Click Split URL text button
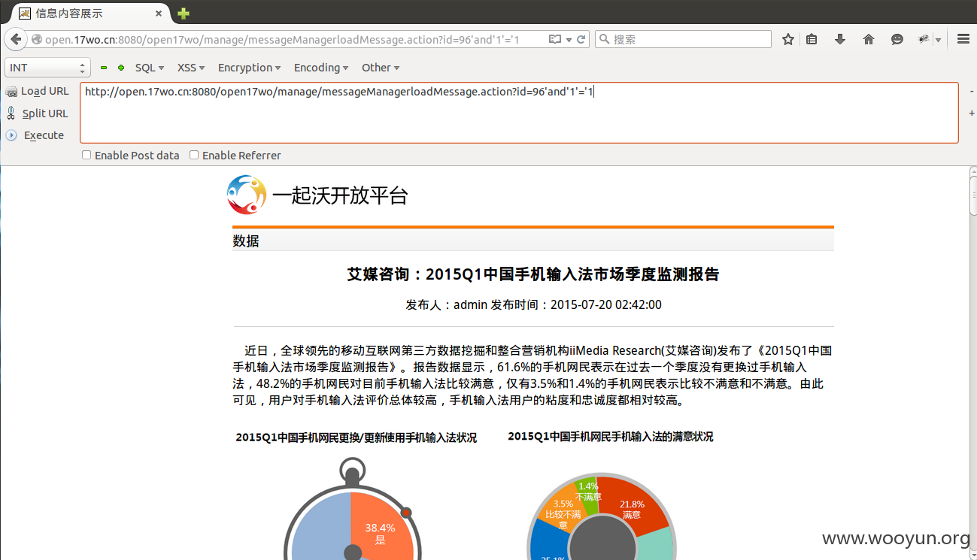977x560 pixels. pyautogui.click(x=45, y=114)
